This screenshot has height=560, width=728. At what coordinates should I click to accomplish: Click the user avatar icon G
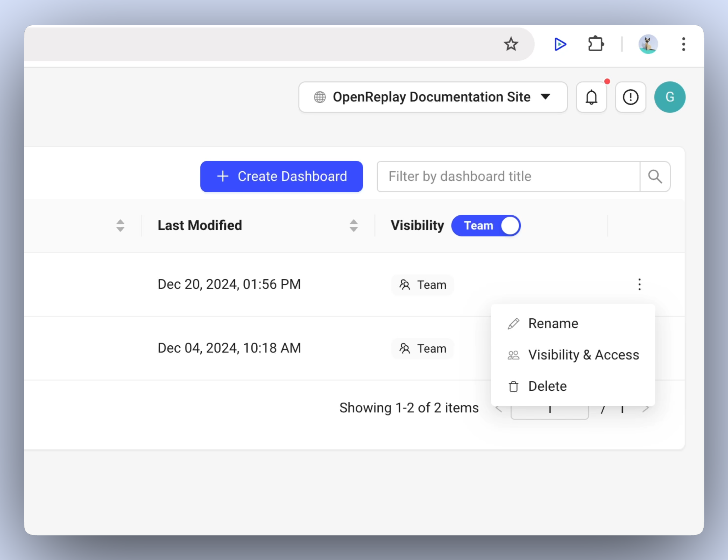(669, 97)
